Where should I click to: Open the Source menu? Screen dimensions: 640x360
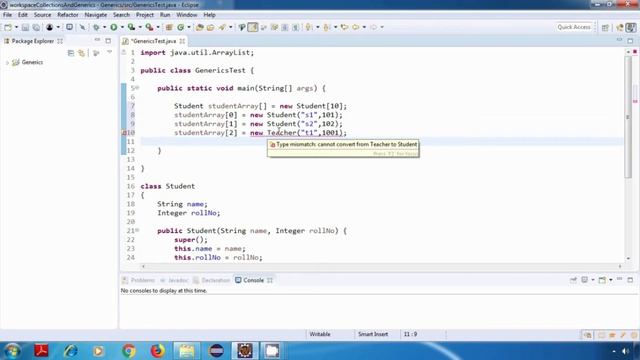[42, 15]
